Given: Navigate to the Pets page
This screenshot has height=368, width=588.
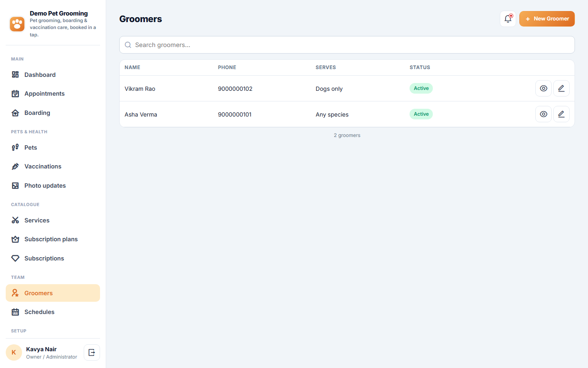Looking at the screenshot, I should click(x=53, y=148).
